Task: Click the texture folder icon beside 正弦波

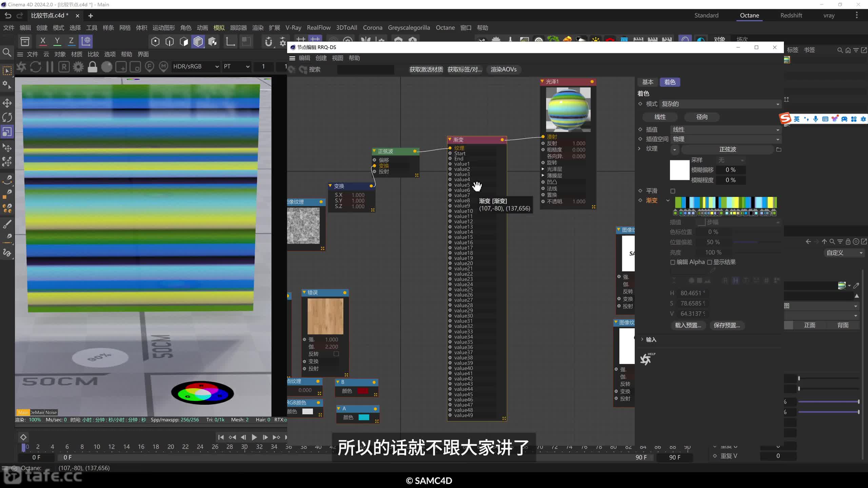Action: [779, 149]
